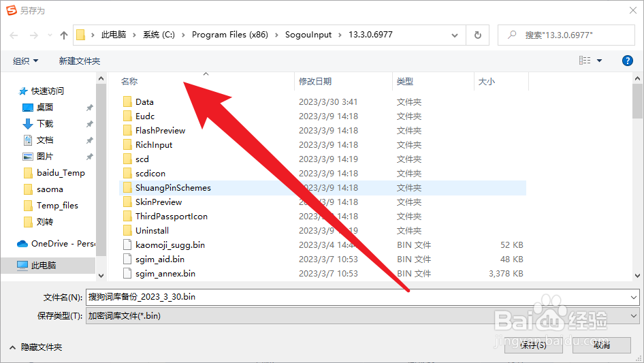Screen dimensions: 644x363
Task: Go back with the left arrow
Action: (x=14, y=35)
